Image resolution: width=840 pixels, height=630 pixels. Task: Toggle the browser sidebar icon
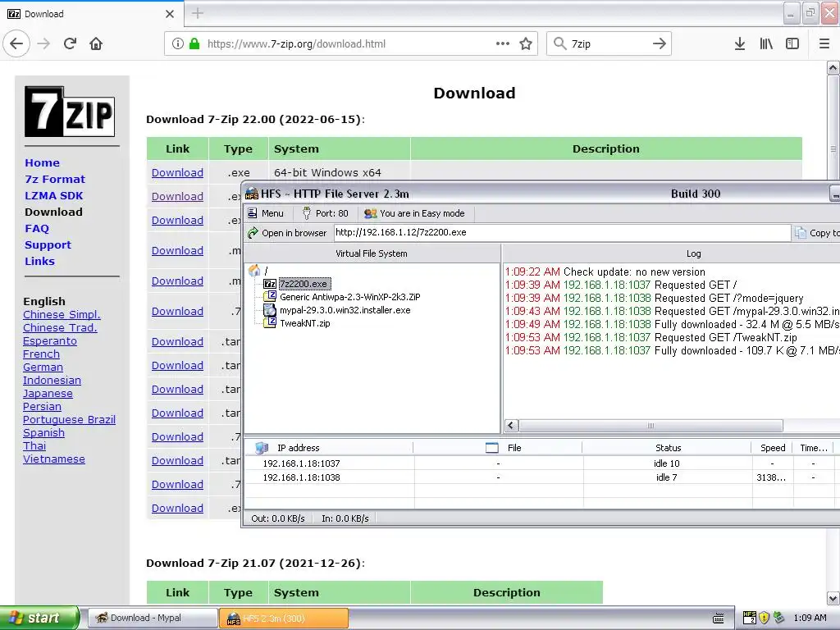(792, 44)
